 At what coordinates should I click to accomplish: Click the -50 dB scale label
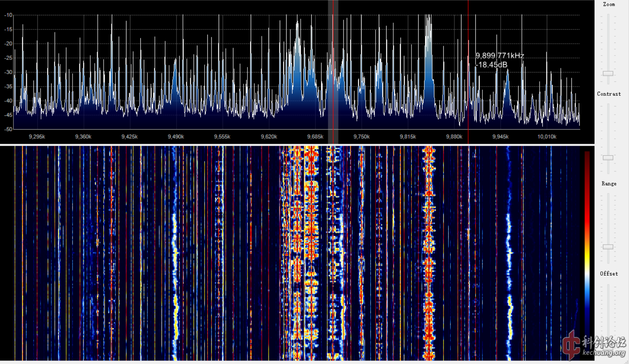[8, 129]
